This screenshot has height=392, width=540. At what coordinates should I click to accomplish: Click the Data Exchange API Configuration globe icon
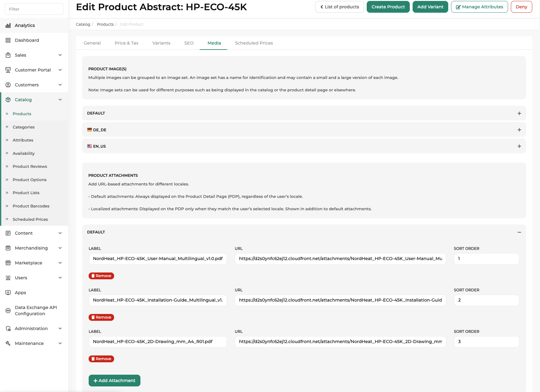coord(8,310)
